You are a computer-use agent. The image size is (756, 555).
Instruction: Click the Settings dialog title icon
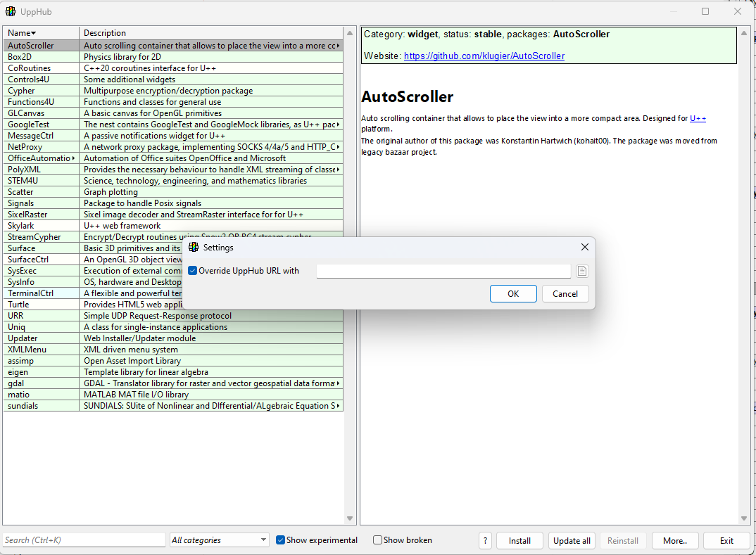194,248
